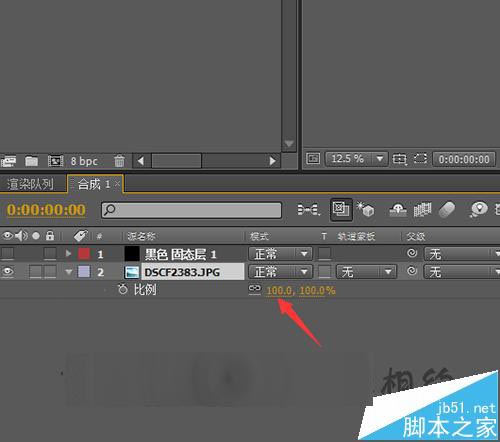The height and width of the screenshot is (442, 500).
Task: Click the label tag column header
Action: click(80, 236)
